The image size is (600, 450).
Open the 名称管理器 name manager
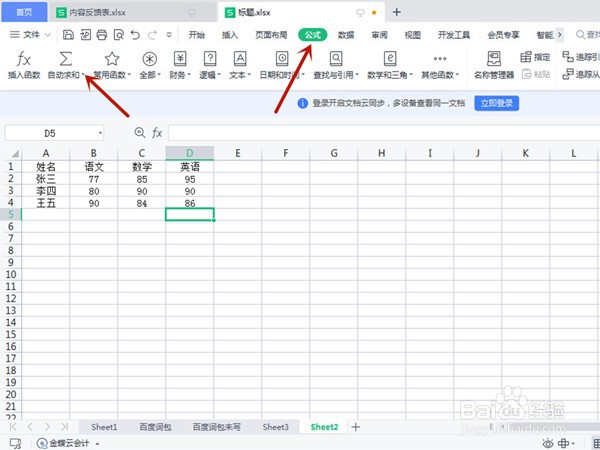point(494,65)
